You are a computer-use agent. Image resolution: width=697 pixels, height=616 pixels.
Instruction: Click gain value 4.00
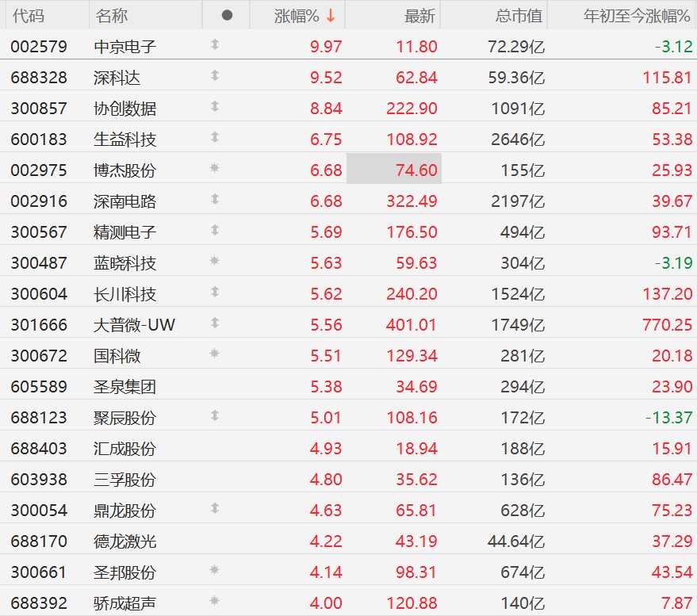326,603
